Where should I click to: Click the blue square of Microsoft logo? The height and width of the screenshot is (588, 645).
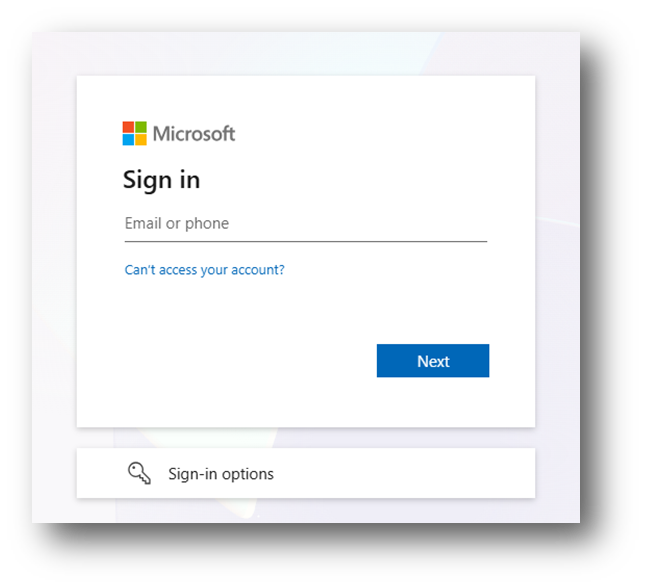(x=128, y=140)
